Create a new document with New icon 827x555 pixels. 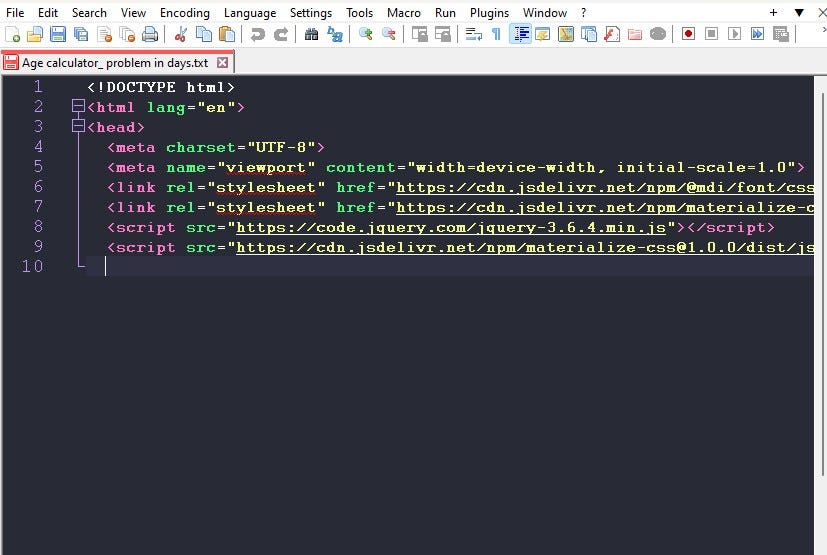pyautogui.click(x=12, y=34)
